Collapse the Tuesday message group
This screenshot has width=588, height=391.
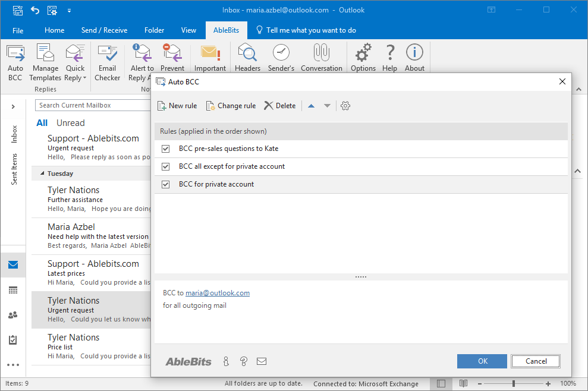[42, 174]
